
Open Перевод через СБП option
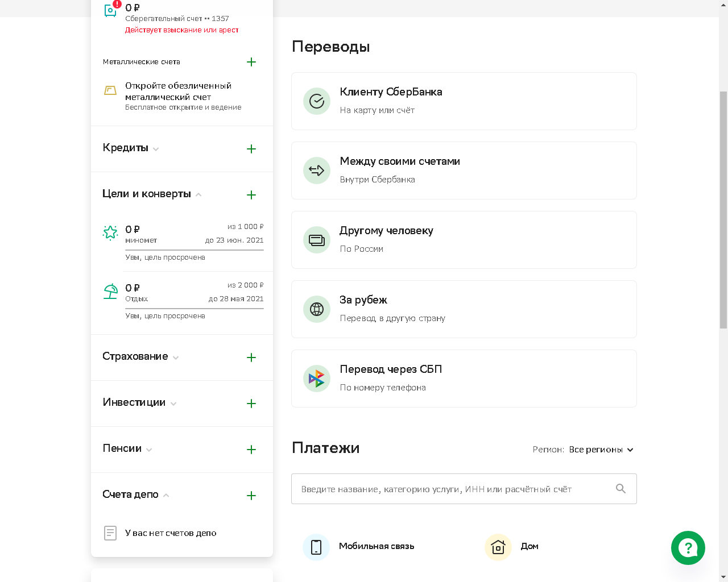(464, 379)
